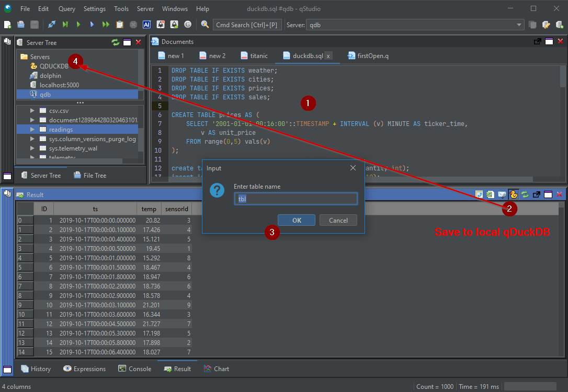Viewport: 568px width, 392px height.
Task: Click the email envelope icon in Result panel
Action: click(x=502, y=194)
